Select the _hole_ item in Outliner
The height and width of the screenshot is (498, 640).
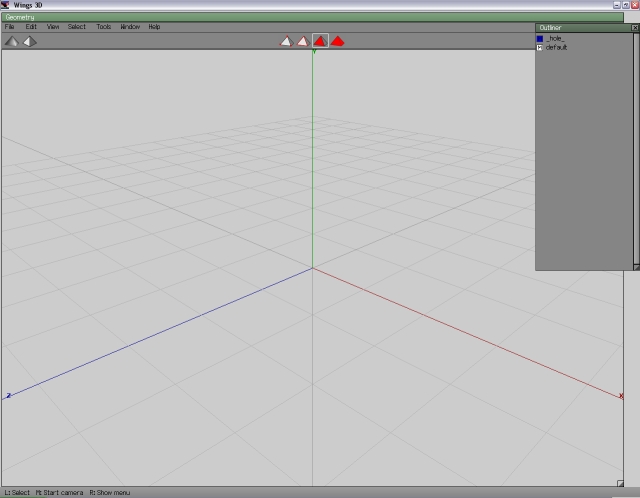tap(555, 38)
